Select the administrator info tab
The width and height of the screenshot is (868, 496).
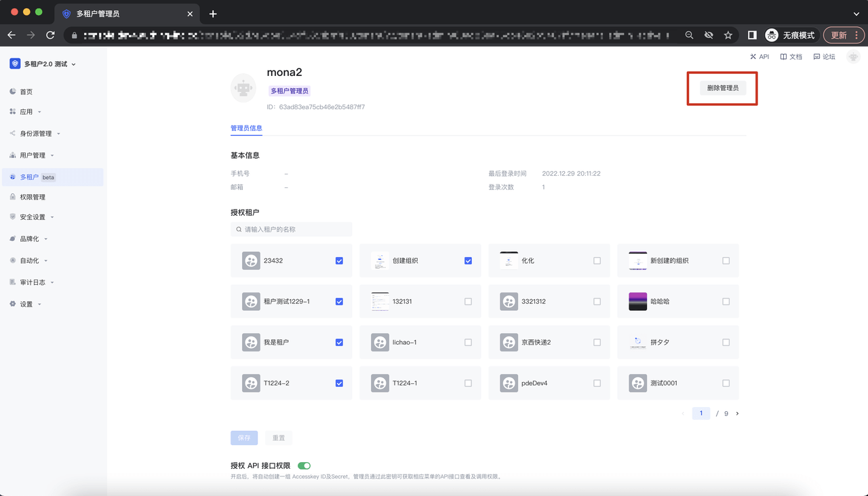coord(246,128)
